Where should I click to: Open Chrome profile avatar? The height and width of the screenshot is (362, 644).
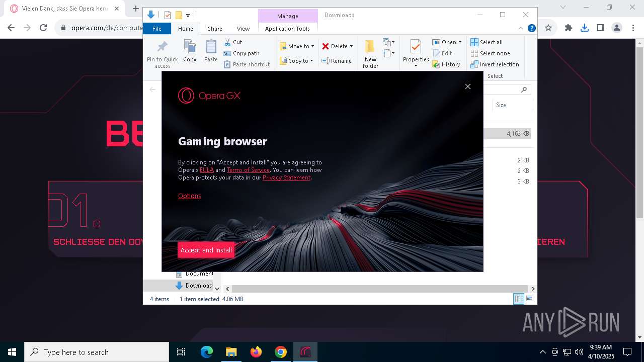[616, 28]
